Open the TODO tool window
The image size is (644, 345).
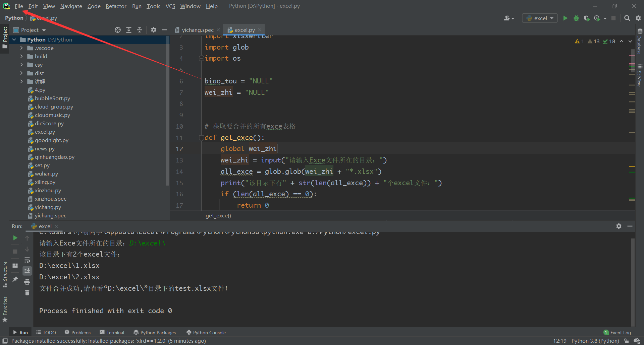click(x=46, y=332)
